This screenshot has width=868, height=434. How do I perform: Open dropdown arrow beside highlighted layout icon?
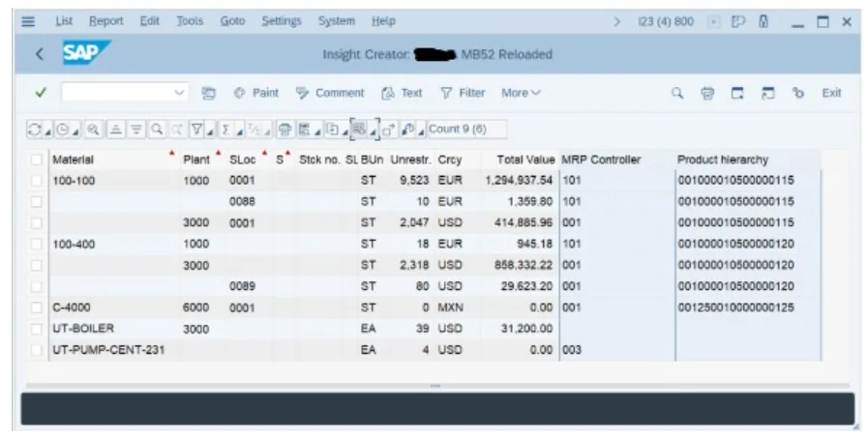point(374,132)
